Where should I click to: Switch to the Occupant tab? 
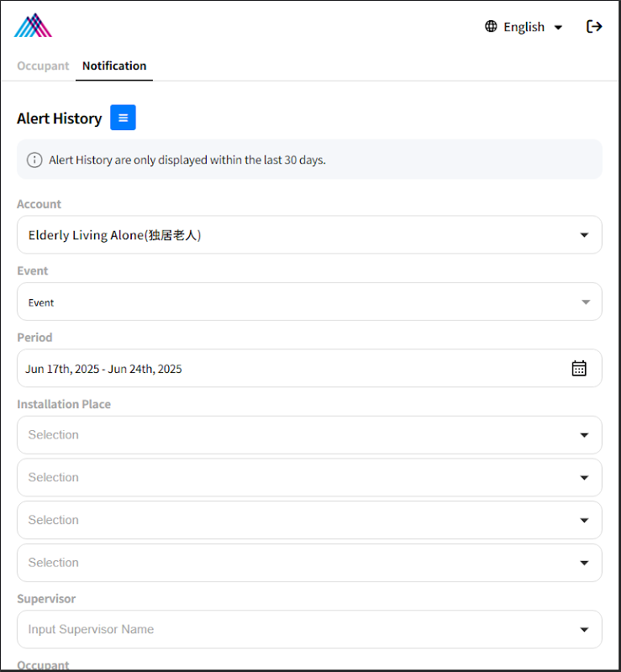(x=43, y=66)
